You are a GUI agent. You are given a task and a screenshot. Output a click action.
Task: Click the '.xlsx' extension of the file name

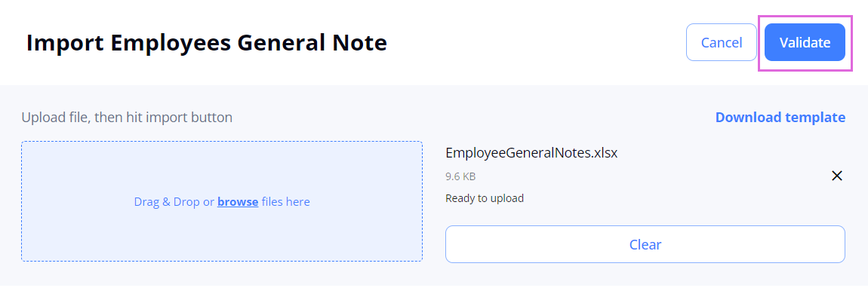coord(602,153)
